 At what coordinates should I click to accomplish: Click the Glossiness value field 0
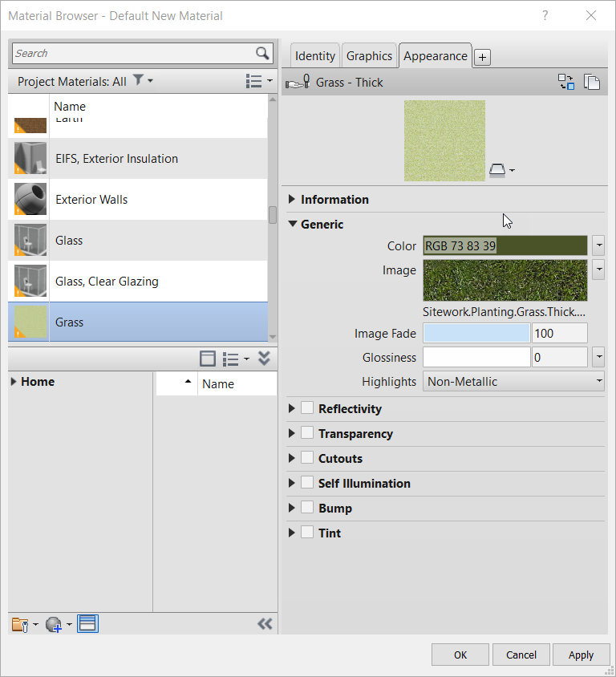[559, 357]
